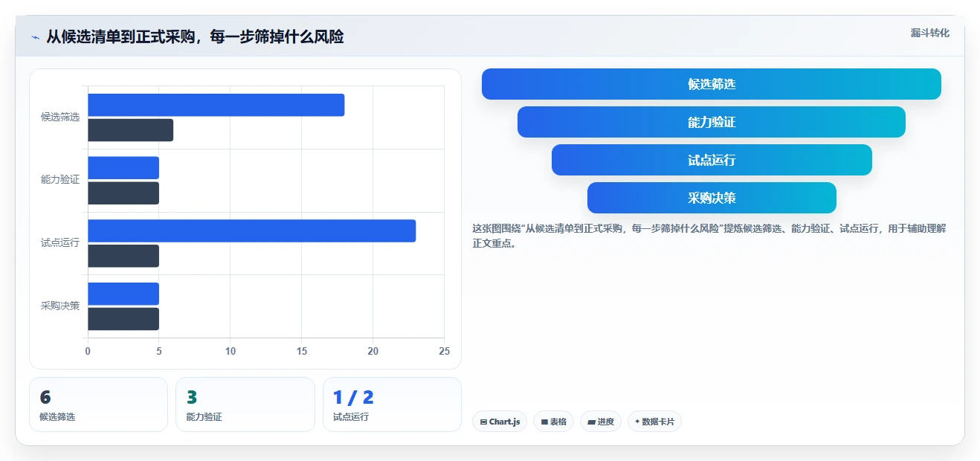Open the stat card showing 3 能力验证
This screenshot has width=980, height=461.
[245, 404]
